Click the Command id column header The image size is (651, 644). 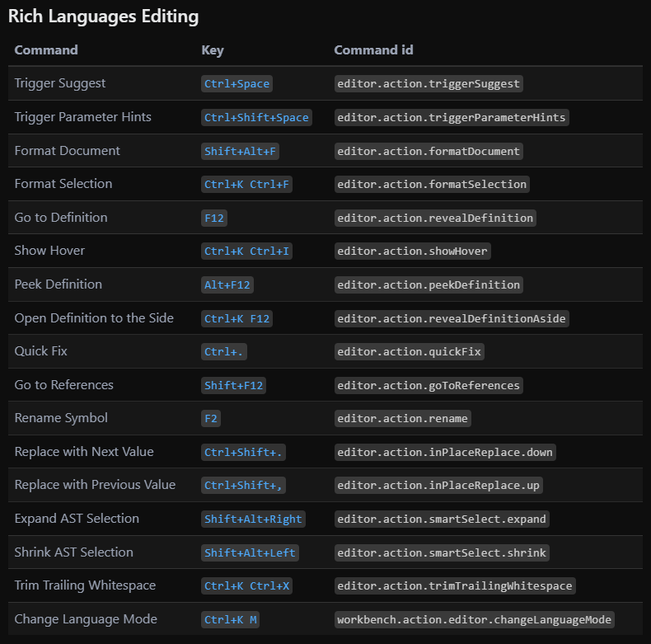[373, 50]
